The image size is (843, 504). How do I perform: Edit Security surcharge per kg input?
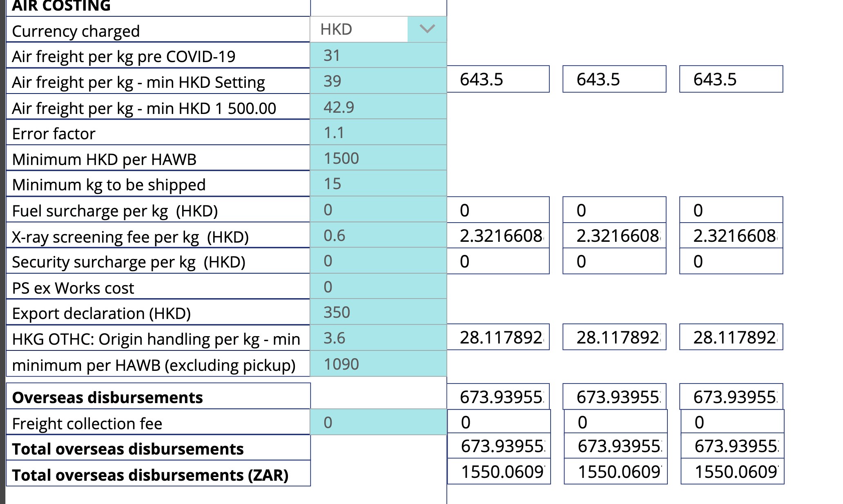pos(378,261)
